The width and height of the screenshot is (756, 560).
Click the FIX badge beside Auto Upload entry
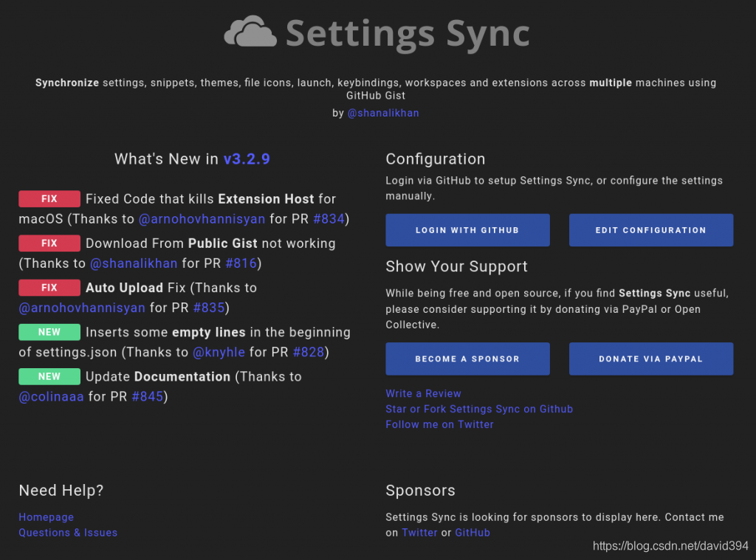point(49,287)
